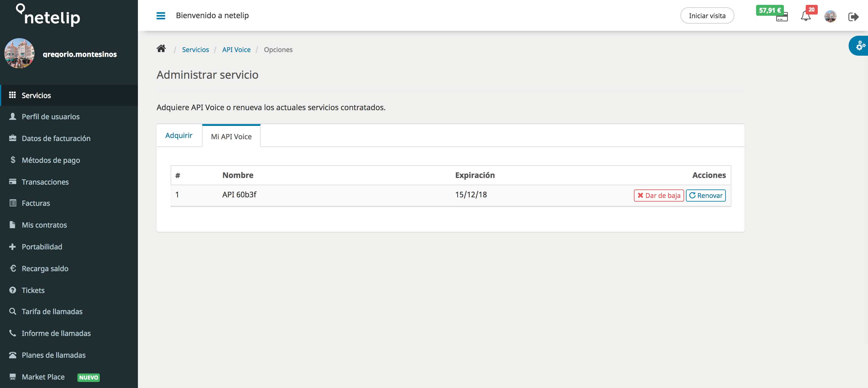Expand the API Voice breadcrumb link
The image size is (868, 388).
point(237,49)
